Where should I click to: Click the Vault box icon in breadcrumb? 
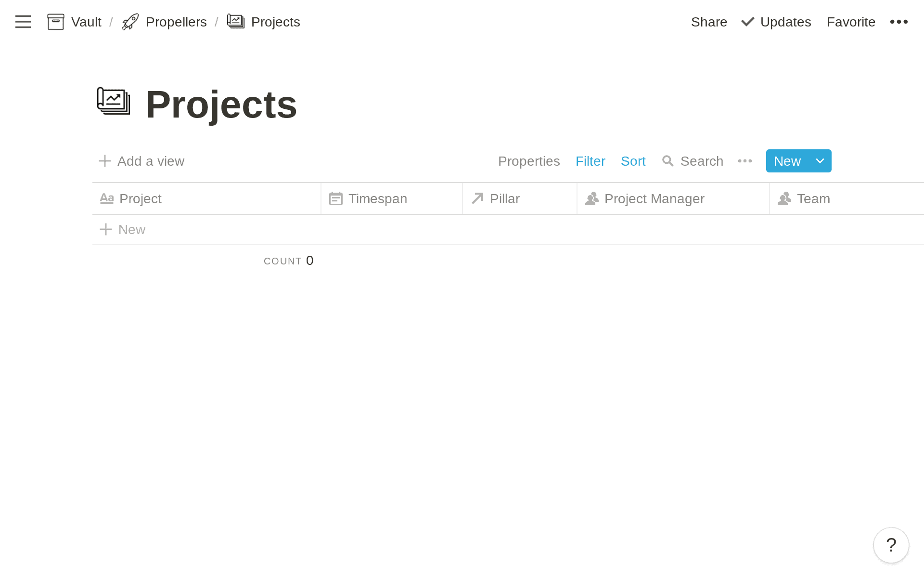56,22
